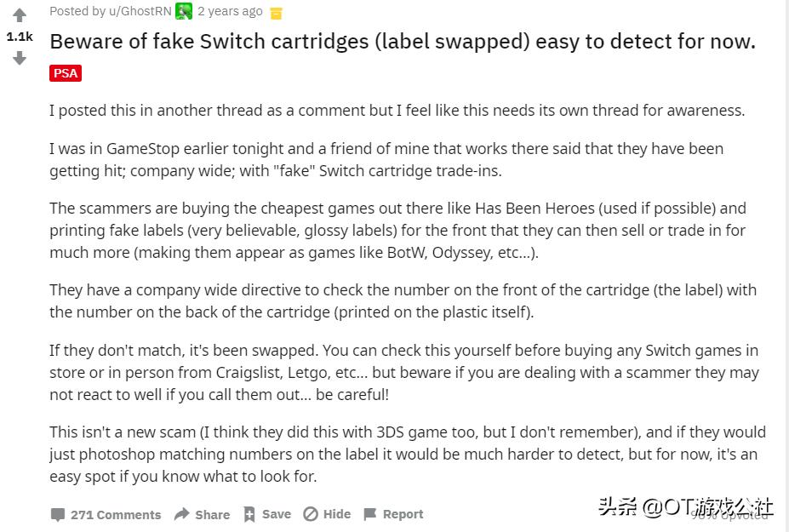Open u/GhostRN's profile
The image size is (789, 532).
pos(140,11)
